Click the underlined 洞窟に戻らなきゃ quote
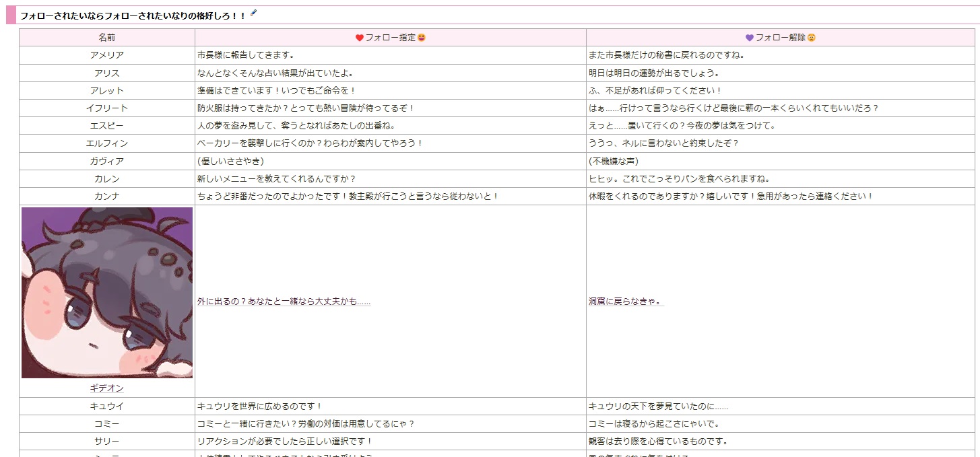This screenshot has height=457, width=980. click(626, 302)
